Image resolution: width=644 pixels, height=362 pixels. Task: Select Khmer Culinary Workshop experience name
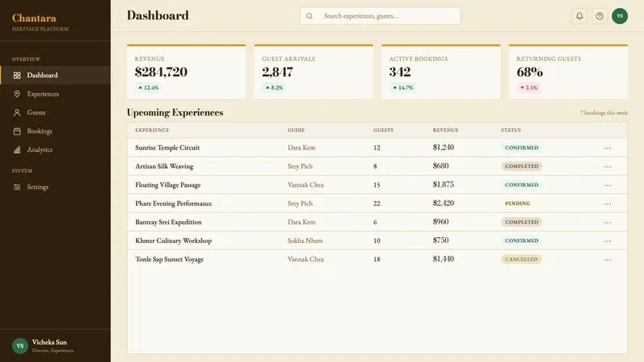click(173, 241)
